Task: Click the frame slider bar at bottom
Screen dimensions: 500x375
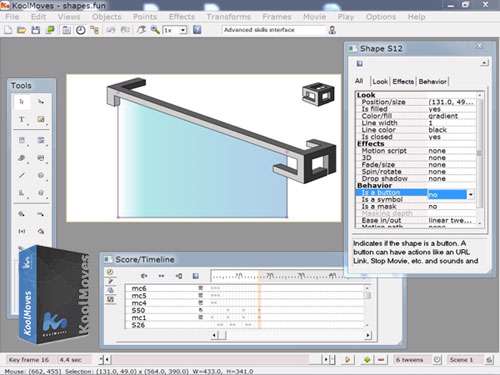Action: (x=217, y=360)
